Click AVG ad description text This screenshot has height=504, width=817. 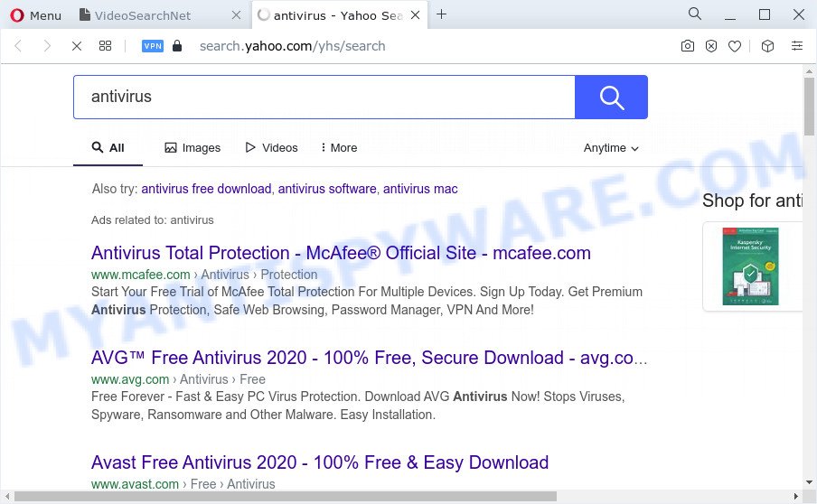tap(358, 405)
